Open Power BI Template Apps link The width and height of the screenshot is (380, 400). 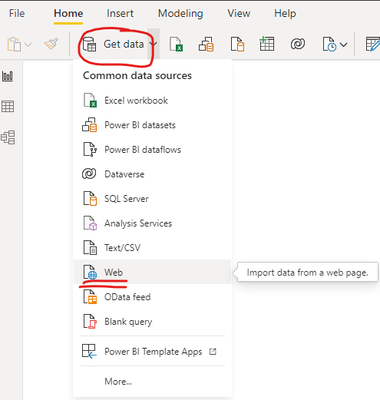tap(152, 352)
